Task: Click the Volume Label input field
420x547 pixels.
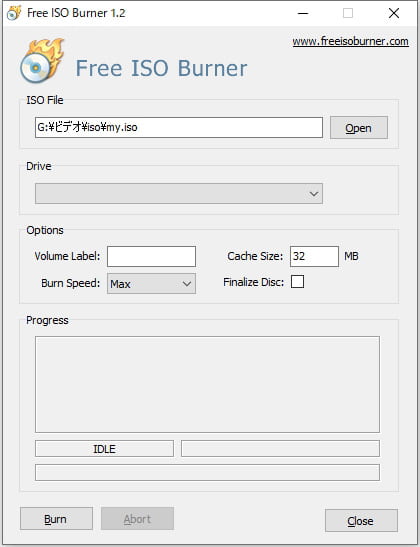Action: pyautogui.click(x=151, y=256)
